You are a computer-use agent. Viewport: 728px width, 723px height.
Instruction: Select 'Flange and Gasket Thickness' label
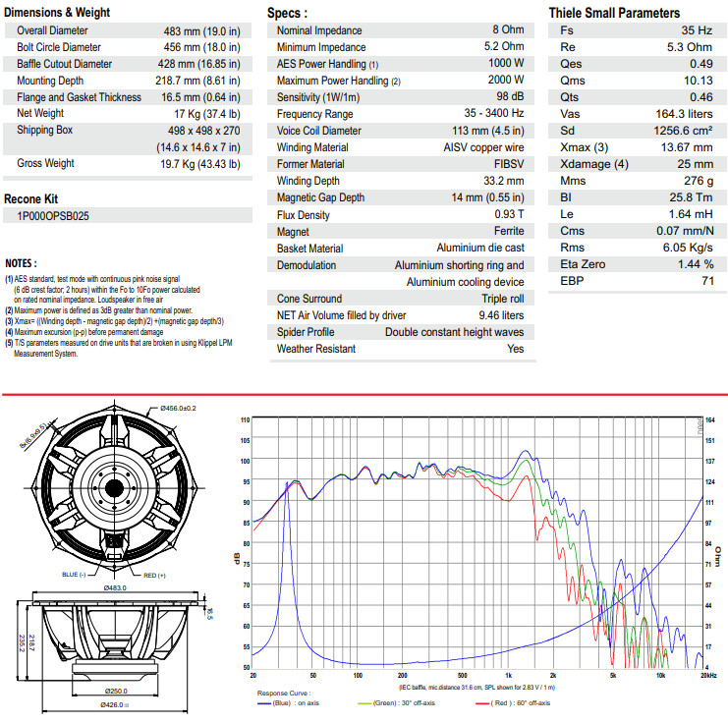click(79, 97)
